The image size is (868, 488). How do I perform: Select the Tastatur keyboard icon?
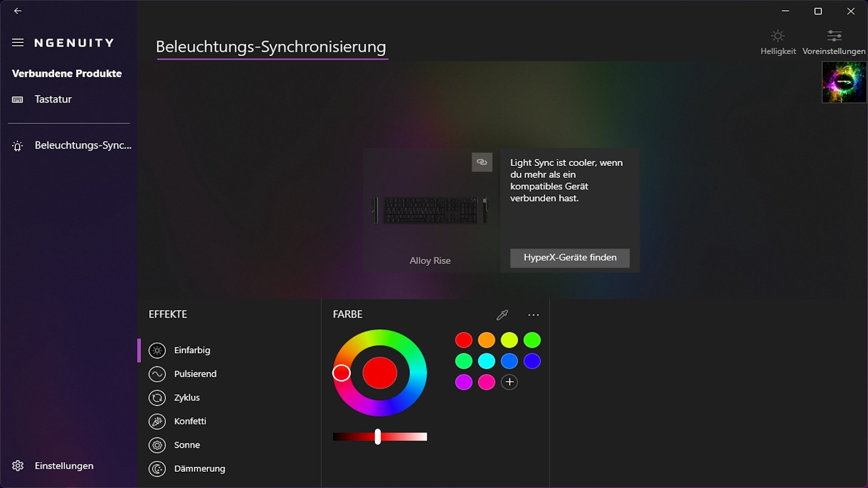(x=18, y=99)
